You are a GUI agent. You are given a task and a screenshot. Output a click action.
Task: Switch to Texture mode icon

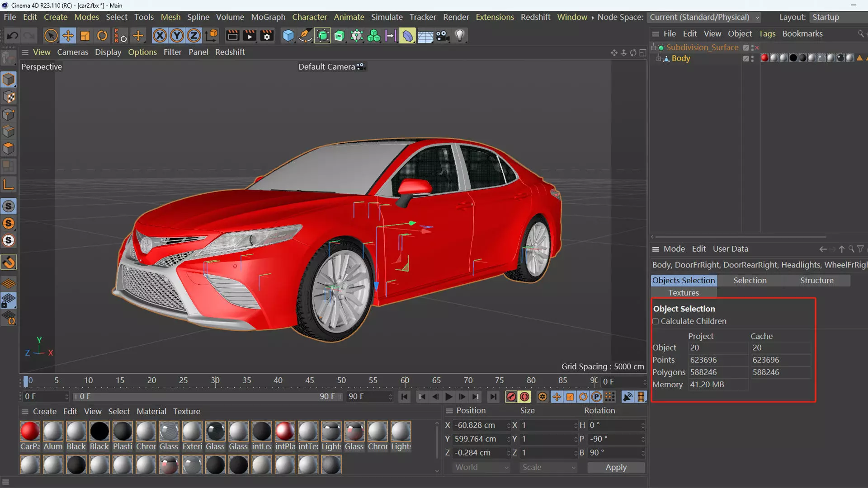pyautogui.click(x=9, y=97)
